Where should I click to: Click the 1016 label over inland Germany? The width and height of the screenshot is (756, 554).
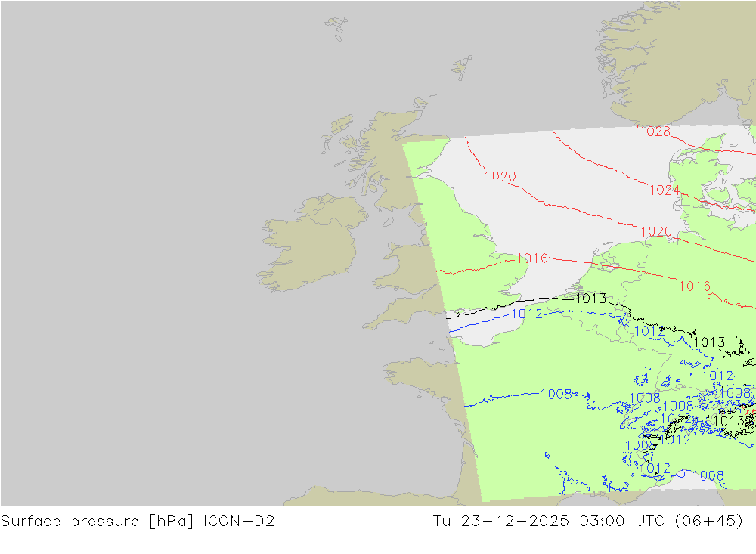pos(695,286)
